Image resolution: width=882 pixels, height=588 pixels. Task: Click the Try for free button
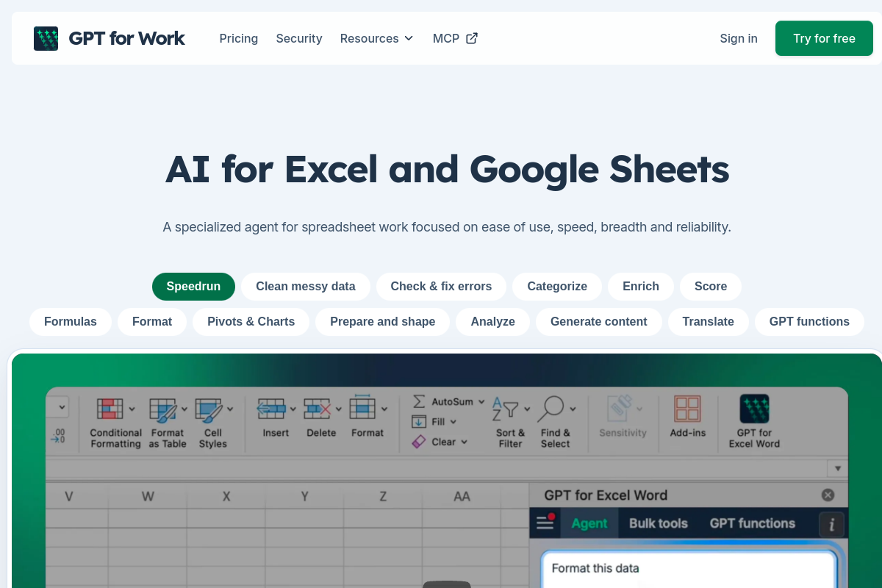pos(824,38)
